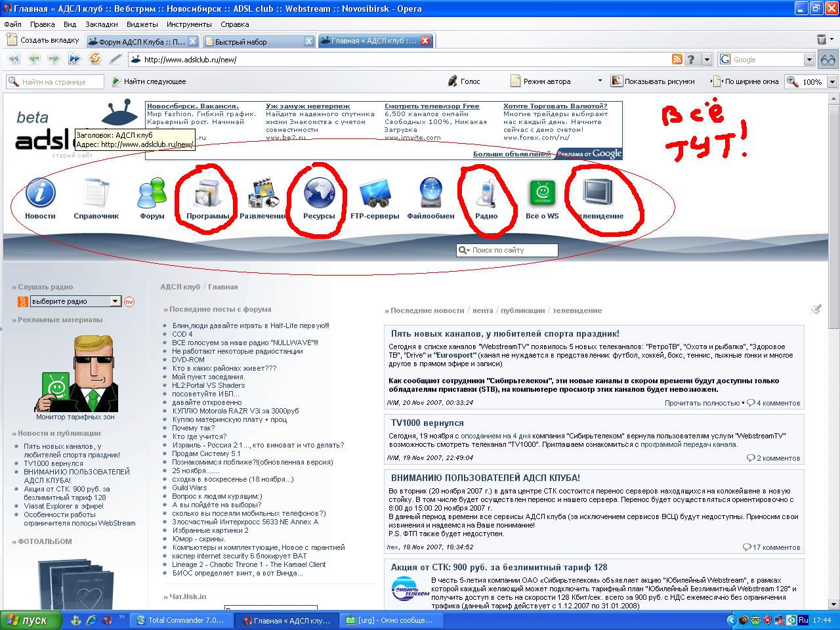Open the Файлообмен globe icon
The width and height of the screenshot is (840, 630).
(430, 194)
